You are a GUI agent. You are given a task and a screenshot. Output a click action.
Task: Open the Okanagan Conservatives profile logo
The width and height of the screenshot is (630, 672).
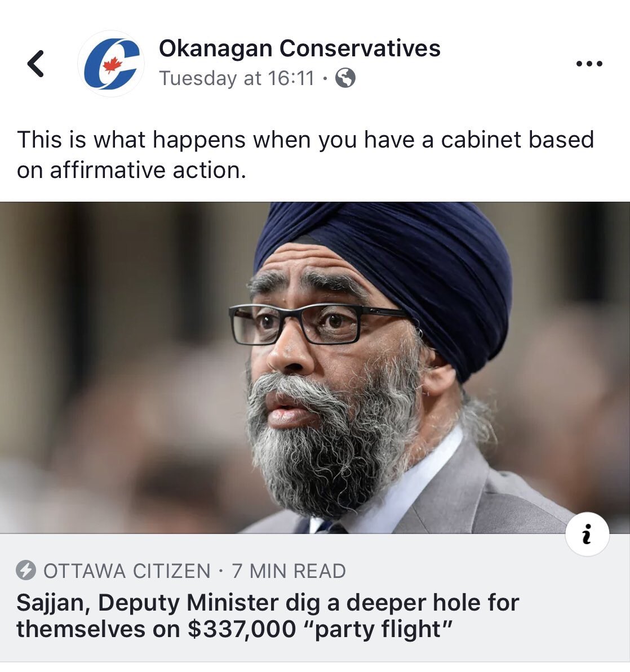[111, 64]
